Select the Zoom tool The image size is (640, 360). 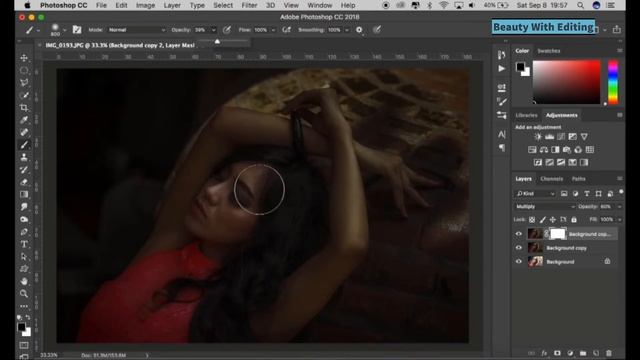point(24,293)
